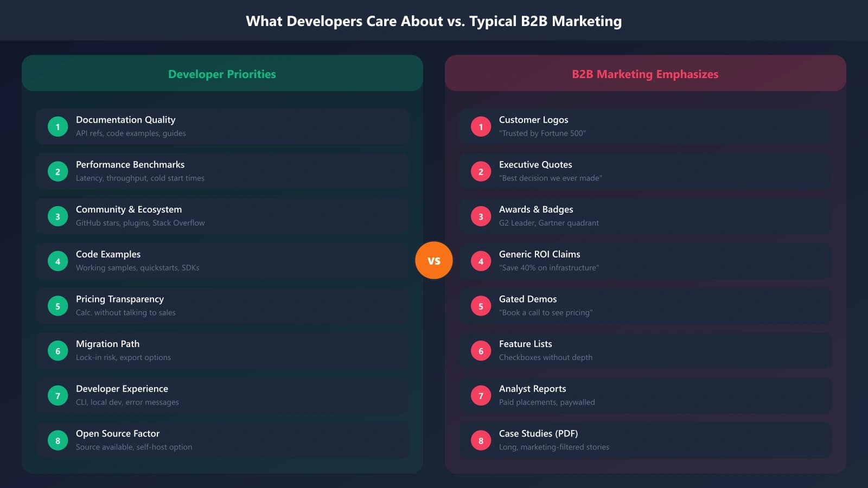Open the Pricing Transparency row
The height and width of the screenshot is (488, 868).
(x=222, y=305)
